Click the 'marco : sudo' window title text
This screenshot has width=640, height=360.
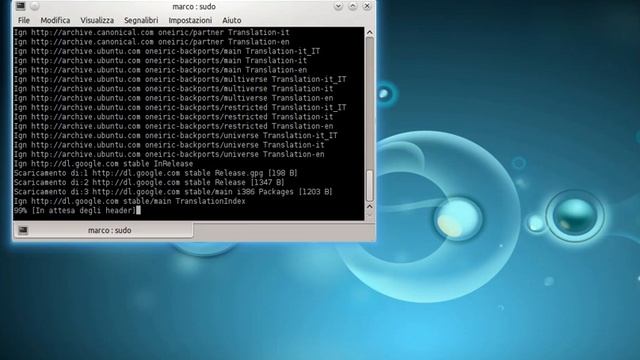[194, 7]
